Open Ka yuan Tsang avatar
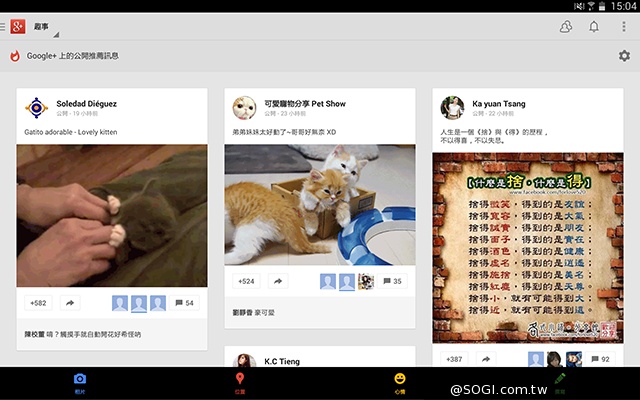 click(x=452, y=108)
